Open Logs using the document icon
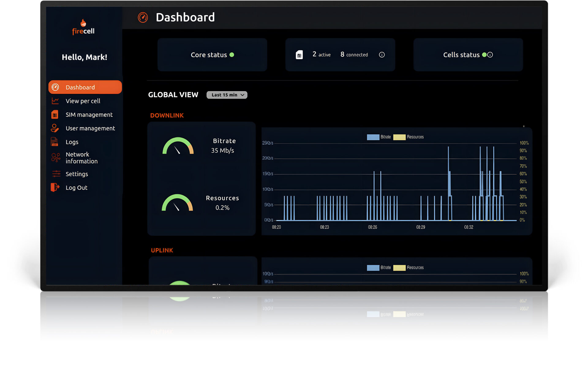The image size is (588, 381). click(x=55, y=141)
